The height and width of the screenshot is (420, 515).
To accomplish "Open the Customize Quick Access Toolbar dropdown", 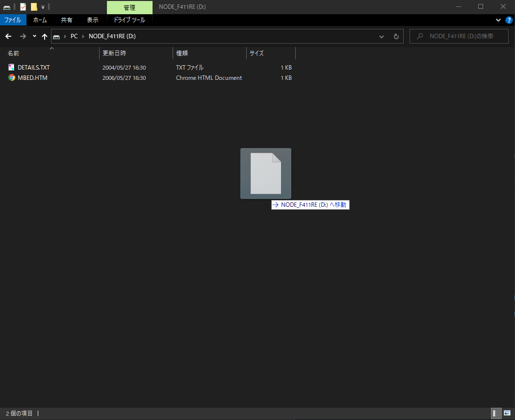I will pos(43,7).
